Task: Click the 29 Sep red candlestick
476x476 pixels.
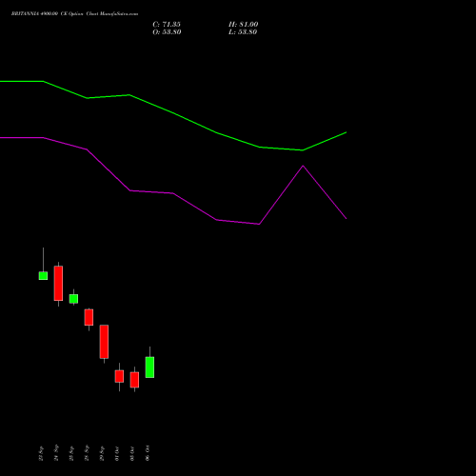Action: tap(104, 342)
